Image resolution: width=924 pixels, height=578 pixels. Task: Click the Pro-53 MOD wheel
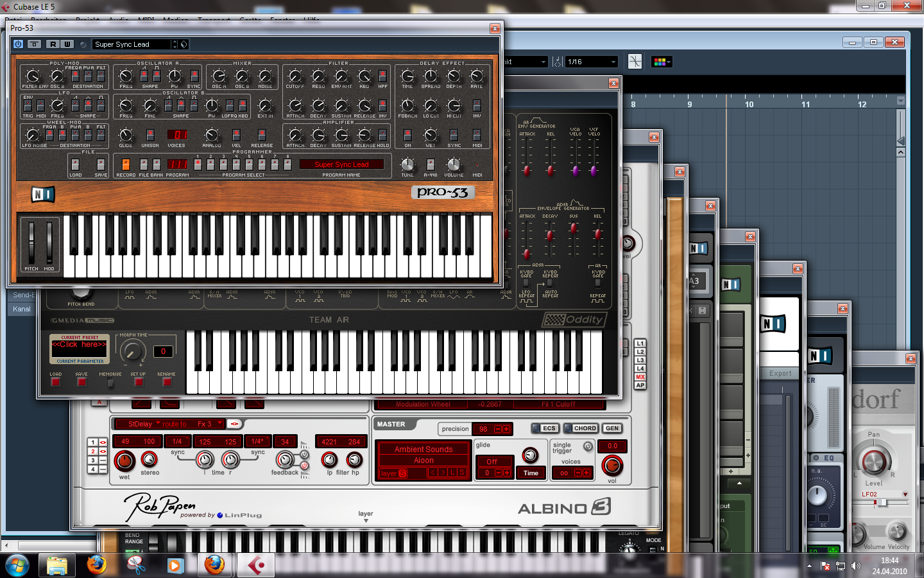pyautogui.click(x=49, y=241)
